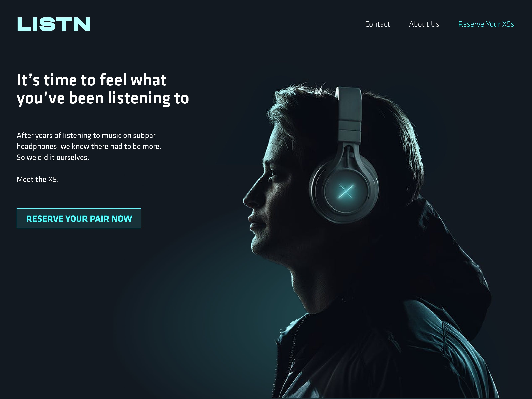Open the Contact page
Image resolution: width=532 pixels, height=399 pixels.
[377, 24]
